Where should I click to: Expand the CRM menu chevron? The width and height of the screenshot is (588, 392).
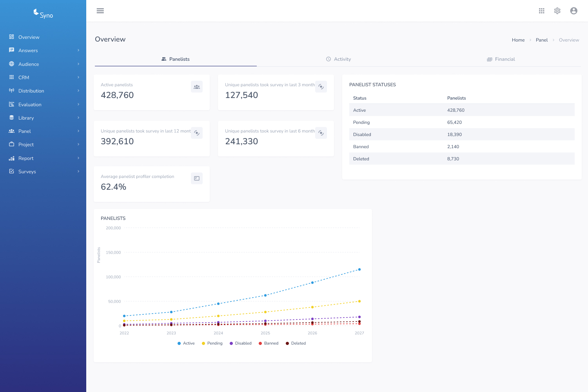tap(78, 77)
